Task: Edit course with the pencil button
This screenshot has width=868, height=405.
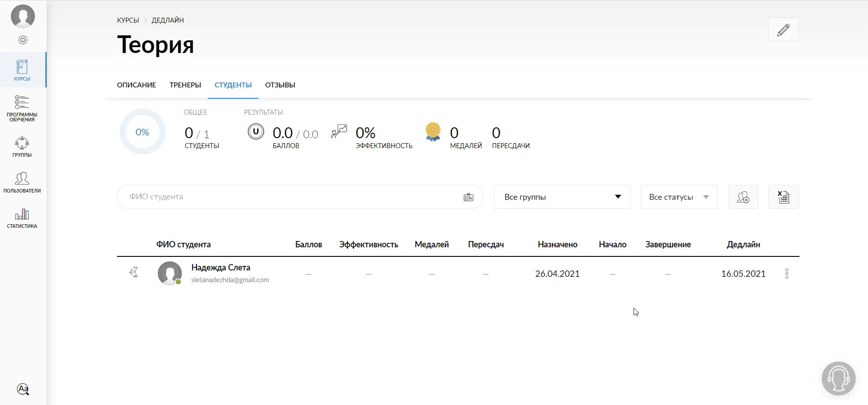Action: click(x=783, y=30)
